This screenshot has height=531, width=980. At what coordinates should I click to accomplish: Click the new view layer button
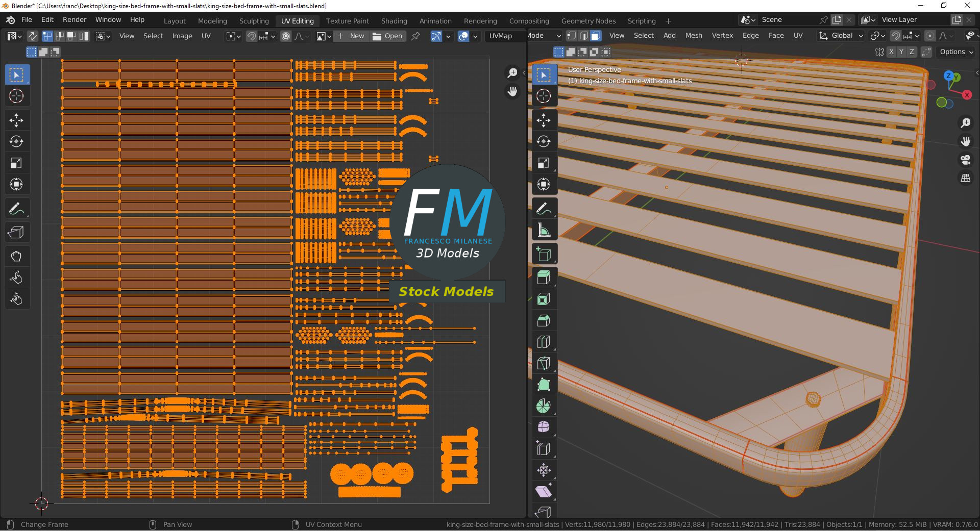point(957,20)
